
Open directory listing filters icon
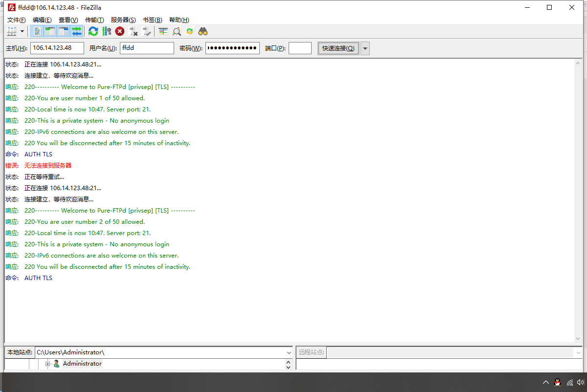[x=163, y=31]
